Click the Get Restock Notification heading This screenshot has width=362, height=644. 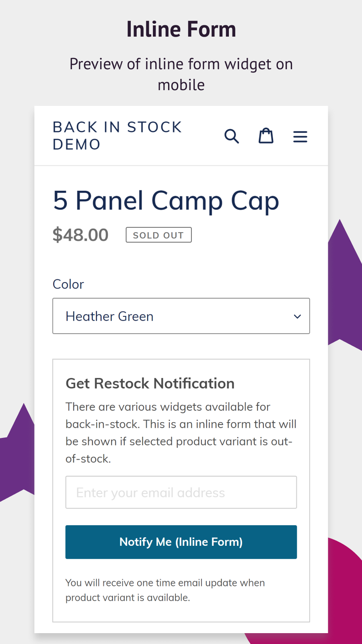pos(150,384)
